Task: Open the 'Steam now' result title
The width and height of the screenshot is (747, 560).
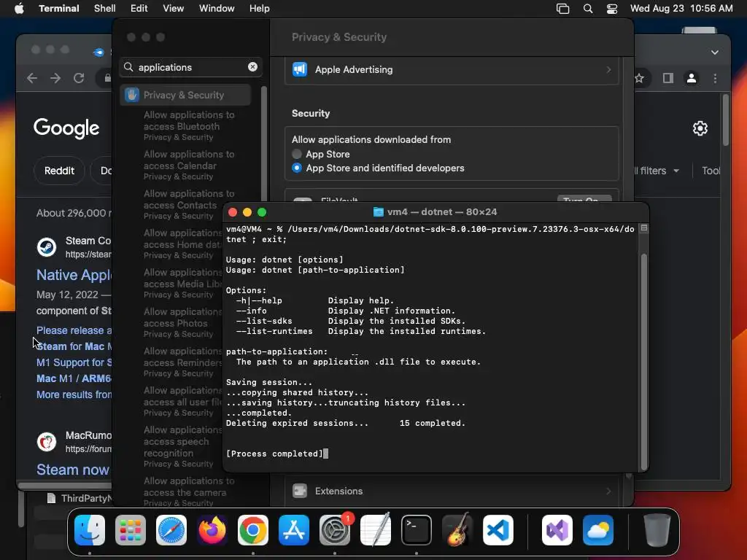Action: (x=74, y=470)
